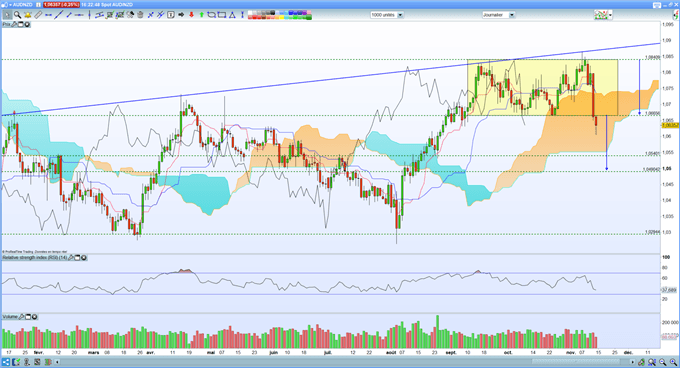Click the 1,06357 (-0,25%) price badge
Viewport: 680px width, 368px height.
point(61,5)
